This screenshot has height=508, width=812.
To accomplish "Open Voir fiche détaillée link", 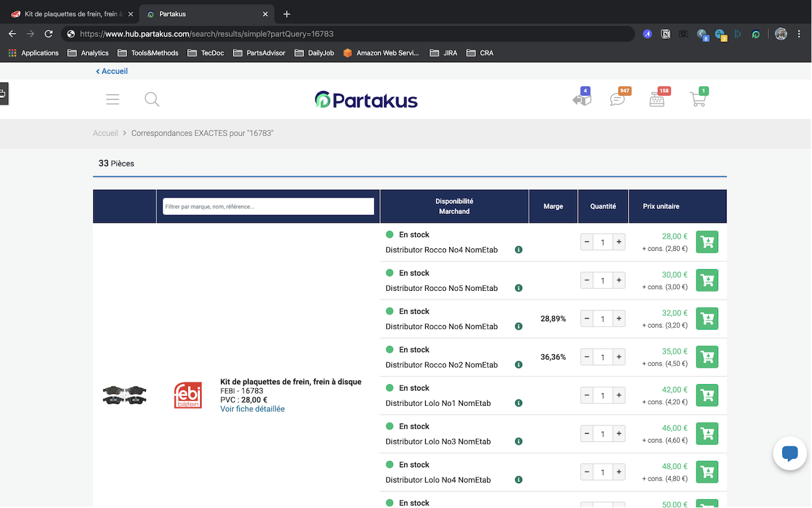I will tap(252, 409).
